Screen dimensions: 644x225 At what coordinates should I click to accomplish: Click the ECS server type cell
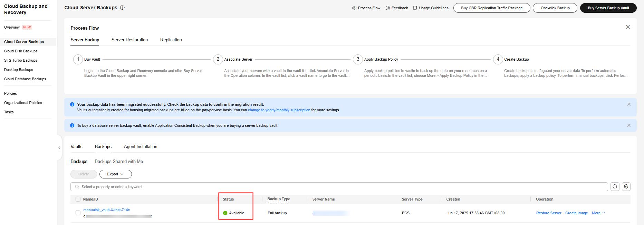(x=406, y=213)
